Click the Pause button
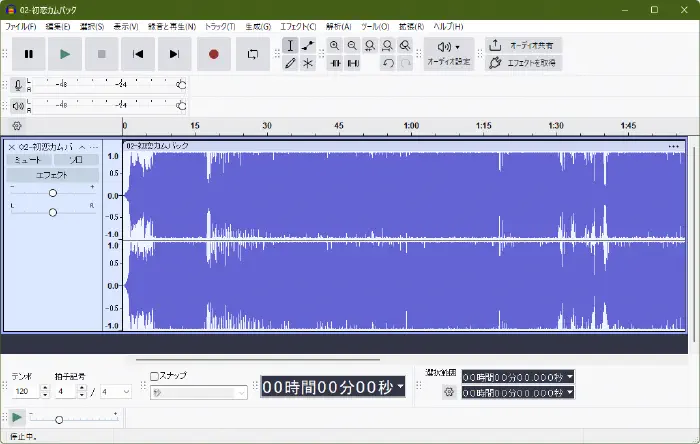This screenshot has height=444, width=700. click(29, 54)
